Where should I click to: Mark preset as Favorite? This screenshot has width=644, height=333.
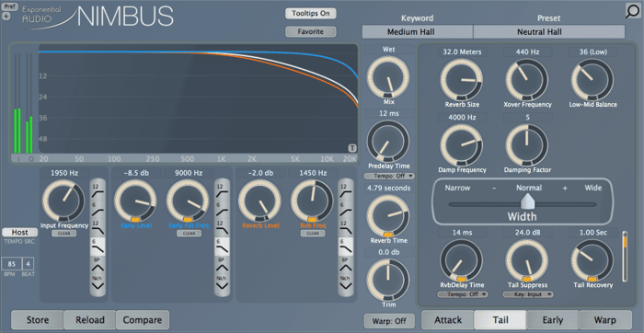coord(311,31)
